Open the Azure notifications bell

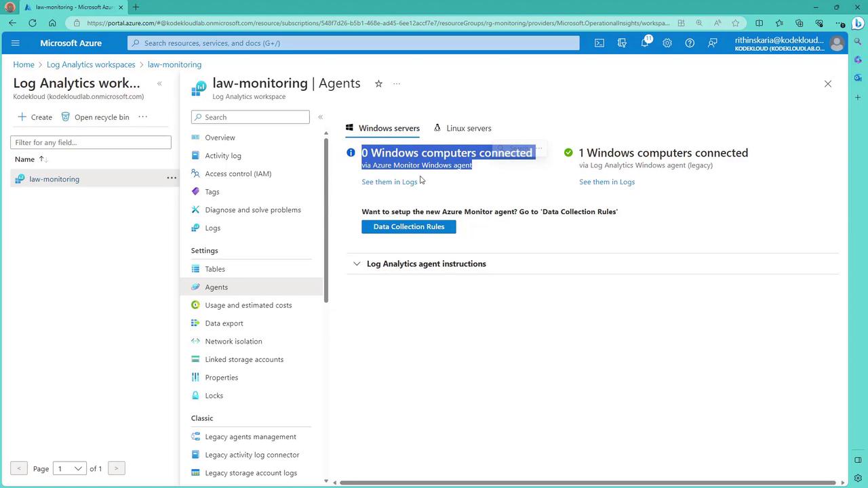click(x=645, y=43)
